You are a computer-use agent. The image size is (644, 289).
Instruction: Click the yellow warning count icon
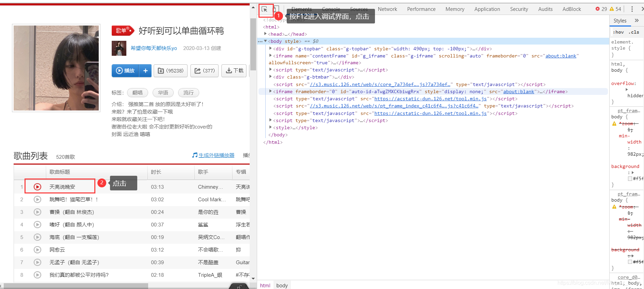coord(612,9)
